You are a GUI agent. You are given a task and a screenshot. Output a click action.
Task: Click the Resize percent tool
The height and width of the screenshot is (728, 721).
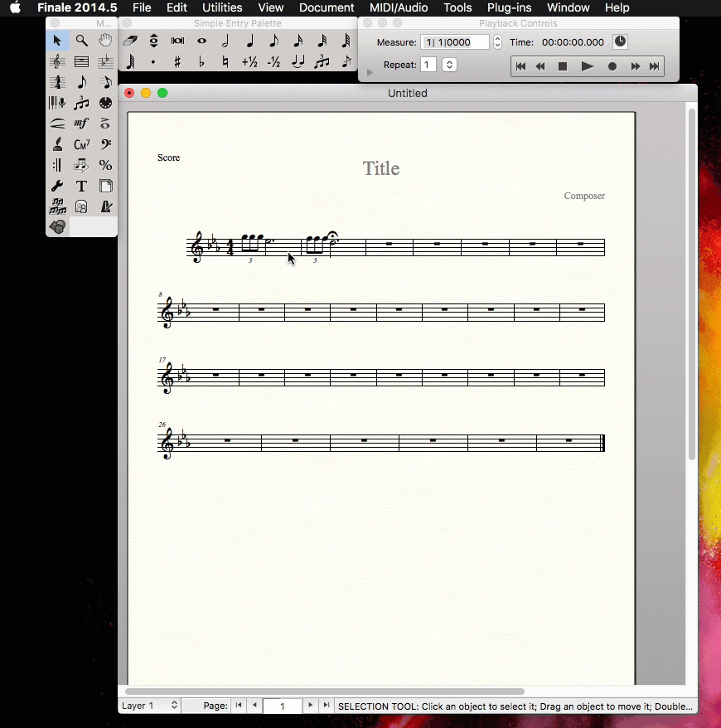click(105, 165)
